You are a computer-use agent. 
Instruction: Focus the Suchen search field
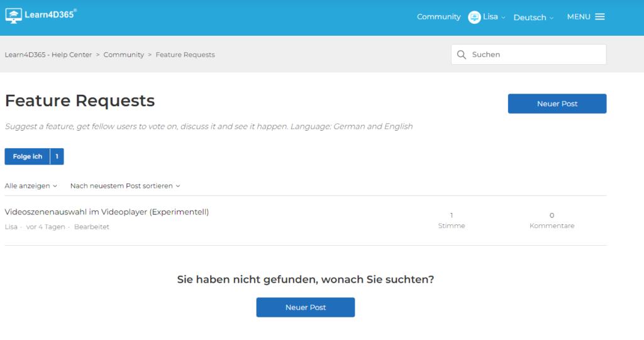point(528,54)
